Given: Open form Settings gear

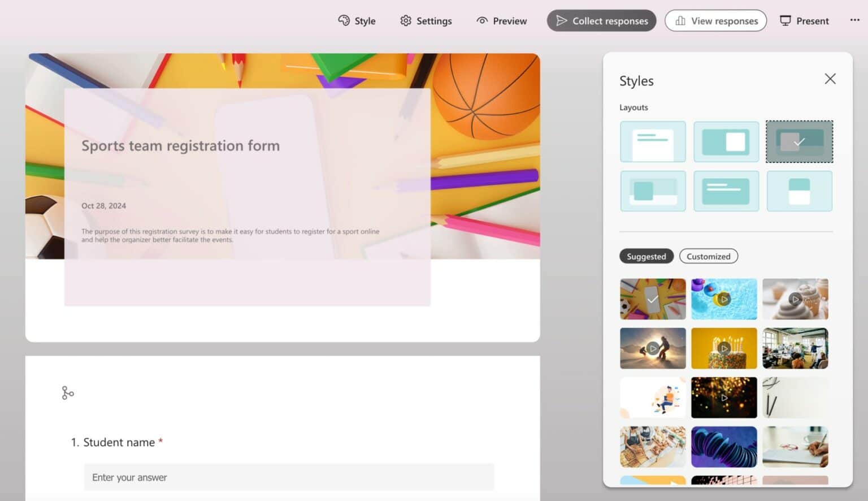Looking at the screenshot, I should pos(426,21).
